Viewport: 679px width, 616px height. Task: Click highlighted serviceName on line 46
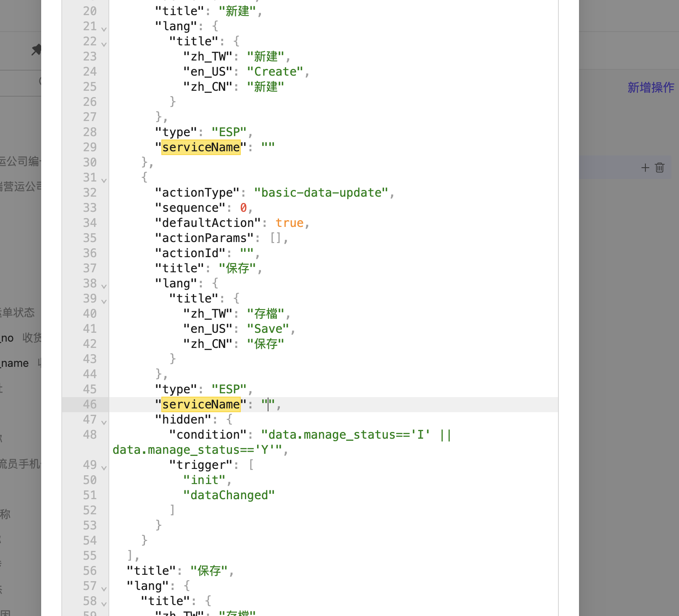click(201, 404)
